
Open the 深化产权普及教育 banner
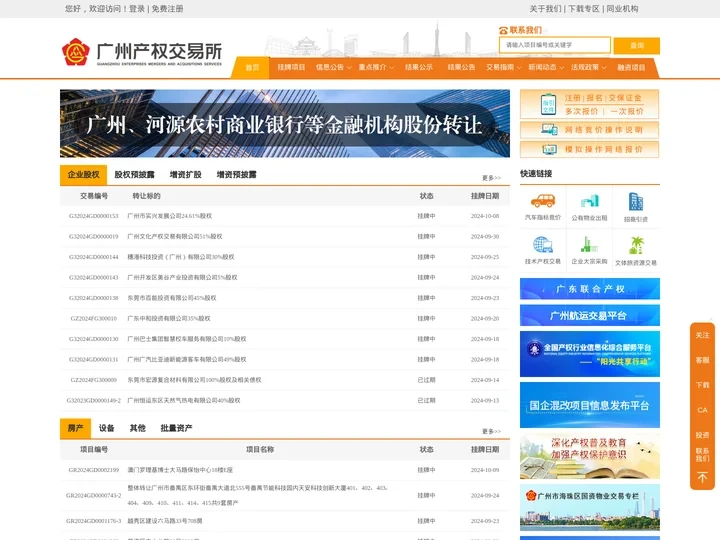[590, 456]
